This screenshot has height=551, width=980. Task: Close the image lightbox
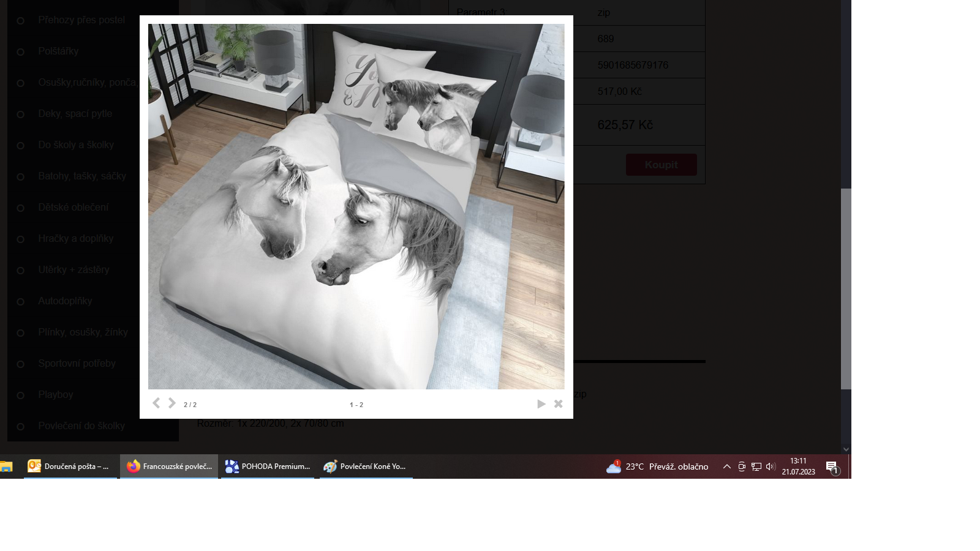point(558,403)
